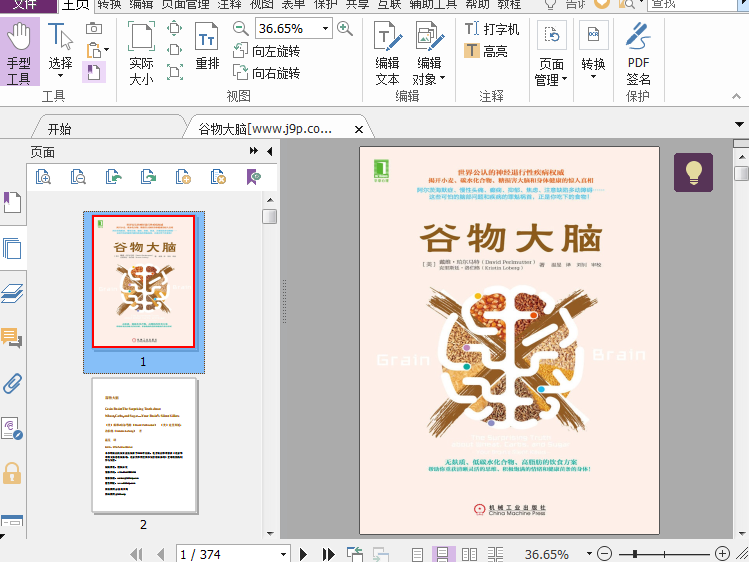Open the 视图 ribbon tab
Screen dimensions: 749x562
pyautogui.click(x=261, y=5)
